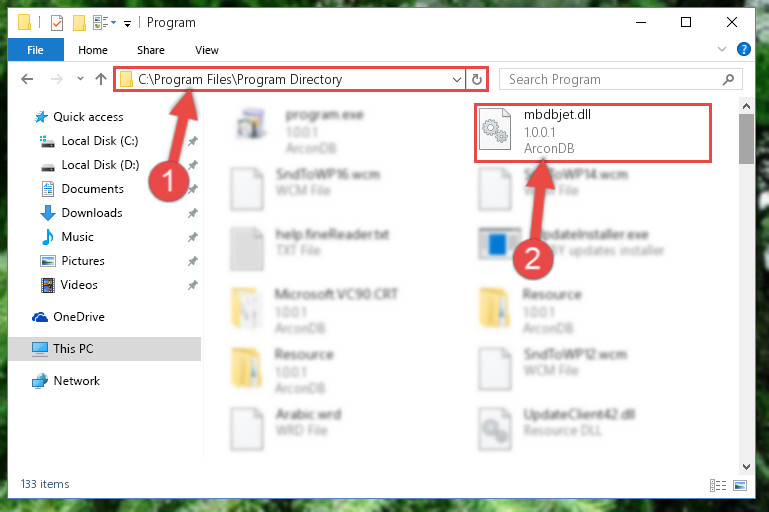Toggle the pin next to Music
The width and height of the screenshot is (769, 512).
tap(192, 237)
